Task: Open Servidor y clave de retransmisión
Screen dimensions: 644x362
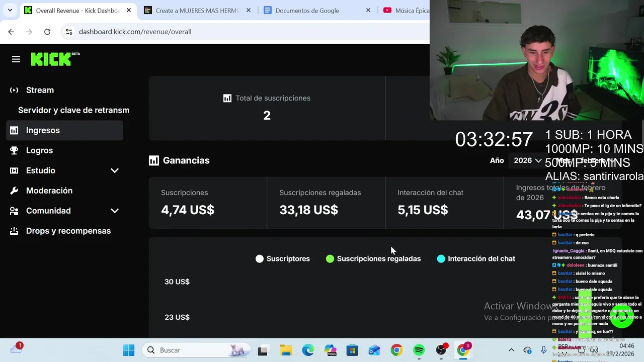Action: pyautogui.click(x=73, y=110)
